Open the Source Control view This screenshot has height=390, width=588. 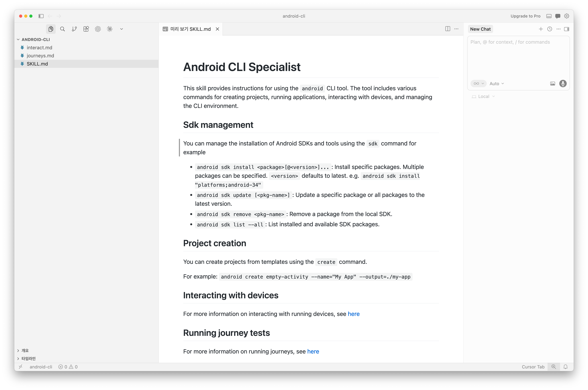click(74, 29)
